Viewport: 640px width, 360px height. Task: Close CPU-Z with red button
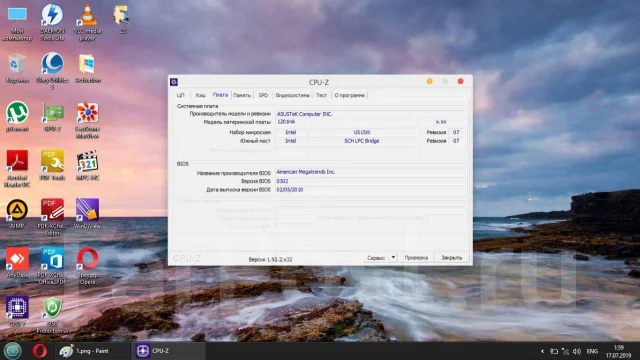pos(460,81)
